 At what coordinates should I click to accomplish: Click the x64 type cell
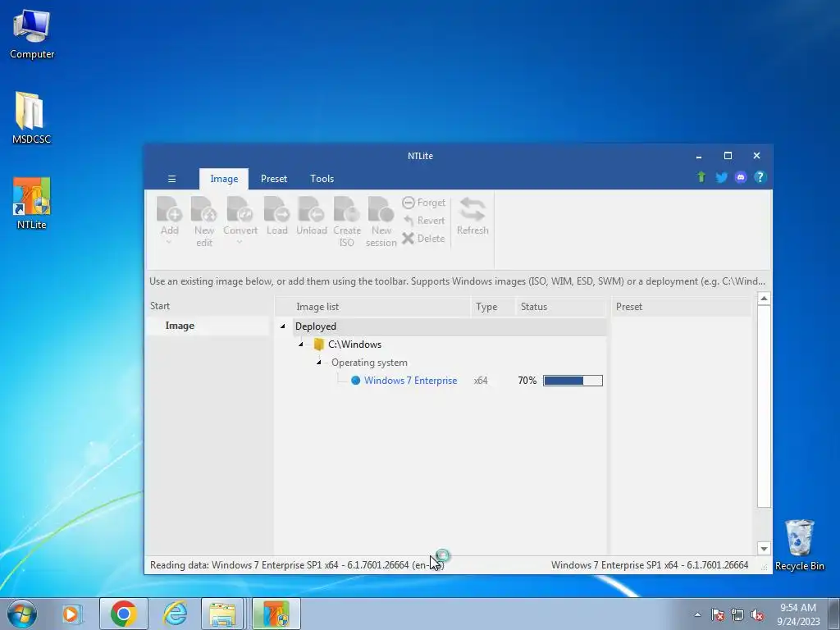tap(481, 381)
